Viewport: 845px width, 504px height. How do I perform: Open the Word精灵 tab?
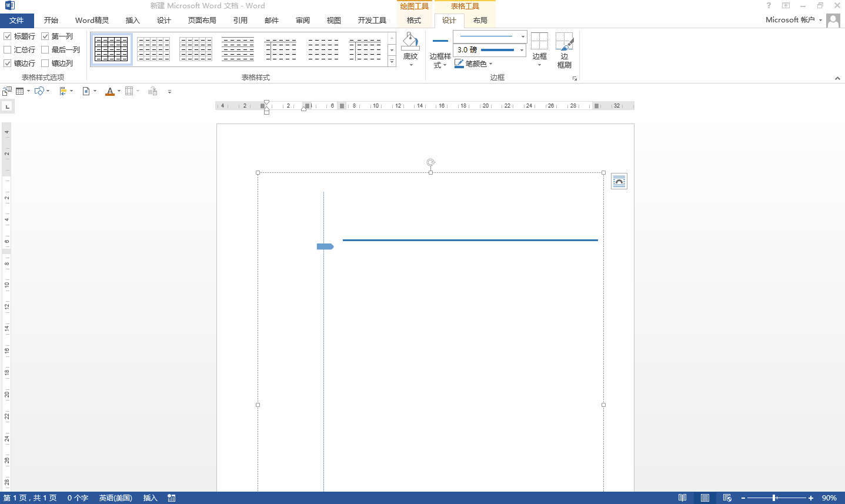click(x=92, y=21)
